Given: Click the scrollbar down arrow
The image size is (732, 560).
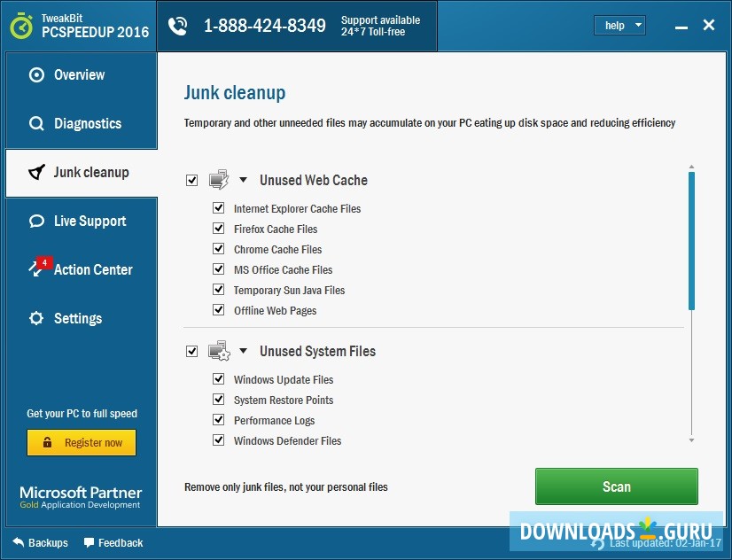Looking at the screenshot, I should coord(691,440).
